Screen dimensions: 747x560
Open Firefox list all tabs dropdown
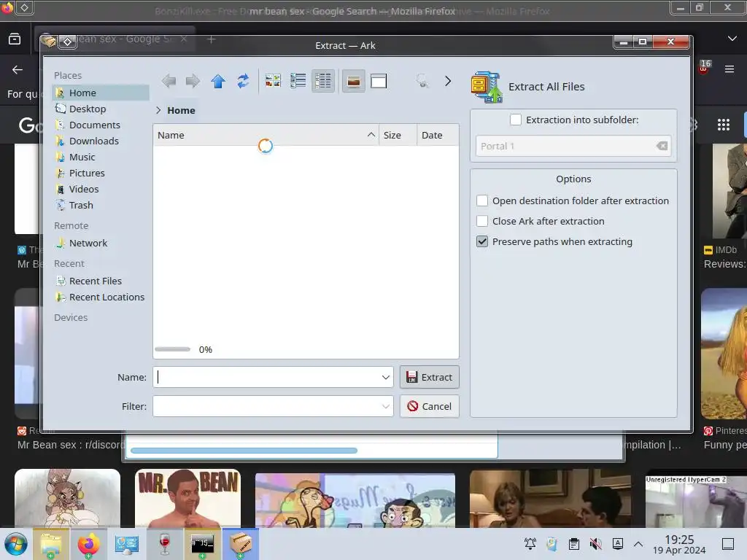(x=732, y=39)
